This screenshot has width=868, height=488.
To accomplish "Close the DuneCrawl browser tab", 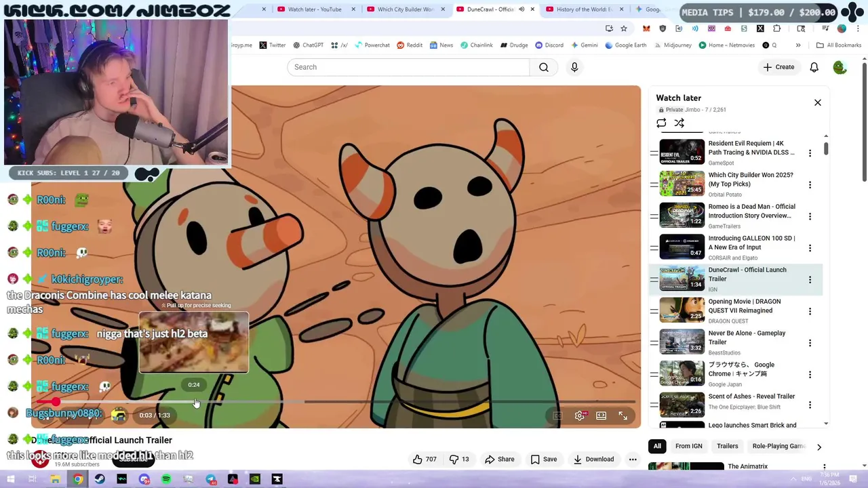I will point(532,9).
